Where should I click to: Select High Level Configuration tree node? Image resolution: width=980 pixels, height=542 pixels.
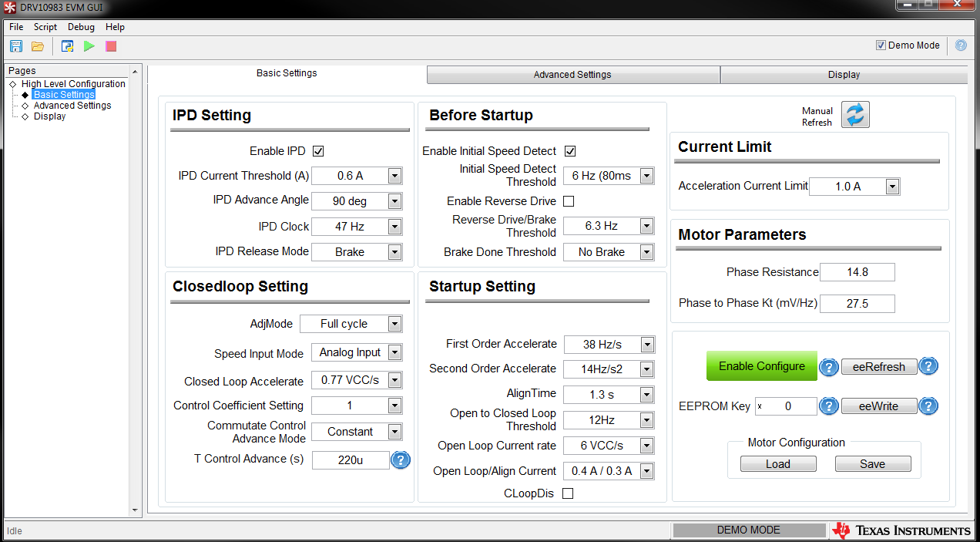73,84
